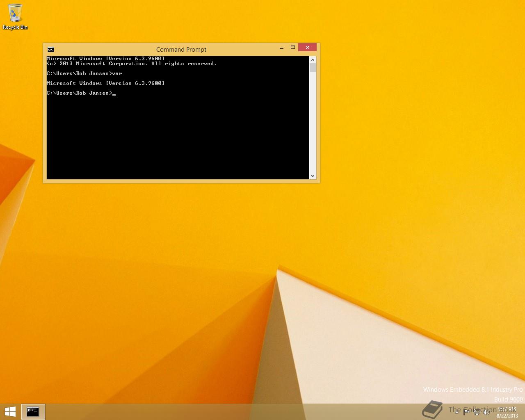525x420 pixels.
Task: Click the Command Prompt title bar text
Action: coord(181,50)
